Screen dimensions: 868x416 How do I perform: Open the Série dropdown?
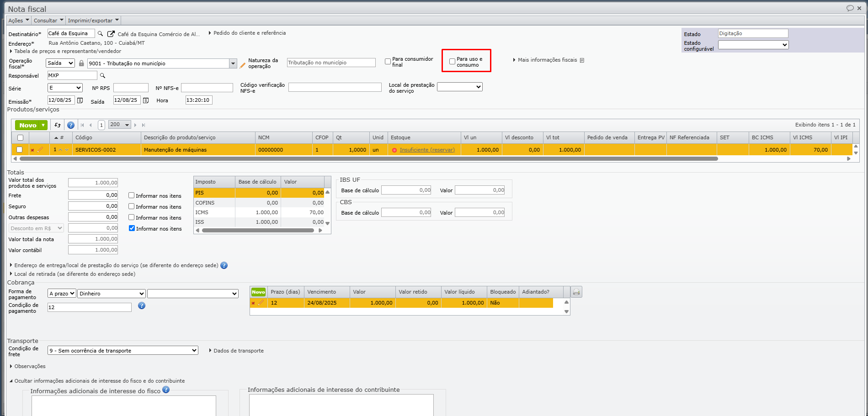click(x=65, y=88)
